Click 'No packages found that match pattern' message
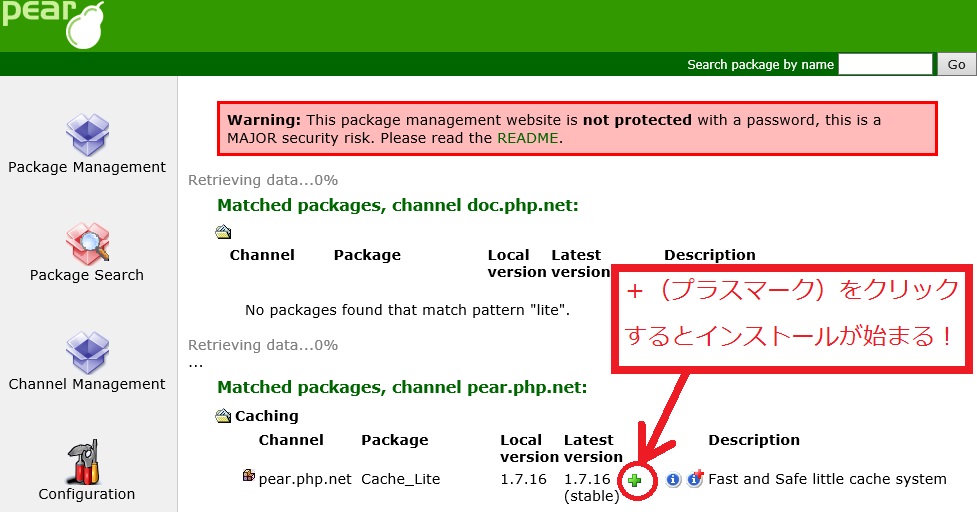 (x=407, y=310)
